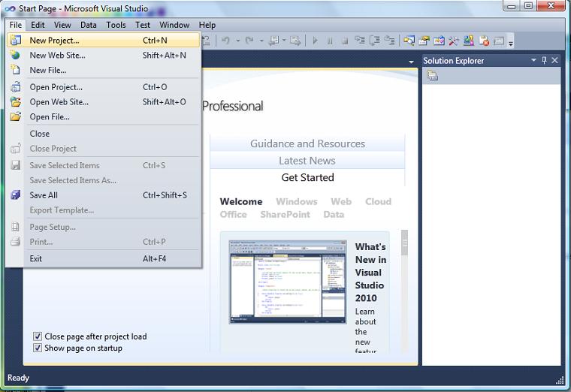Open the document tab list dropdown arrow
571x392 pixels.
pos(411,62)
